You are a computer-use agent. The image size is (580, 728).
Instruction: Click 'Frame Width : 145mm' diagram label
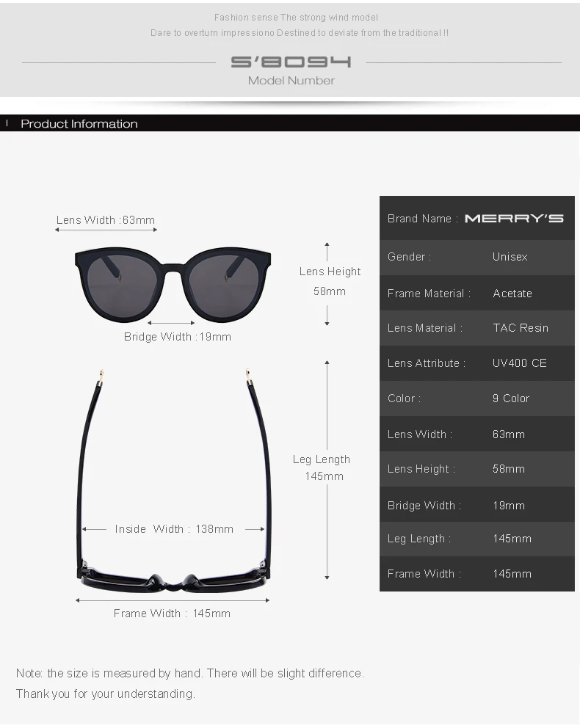172,614
